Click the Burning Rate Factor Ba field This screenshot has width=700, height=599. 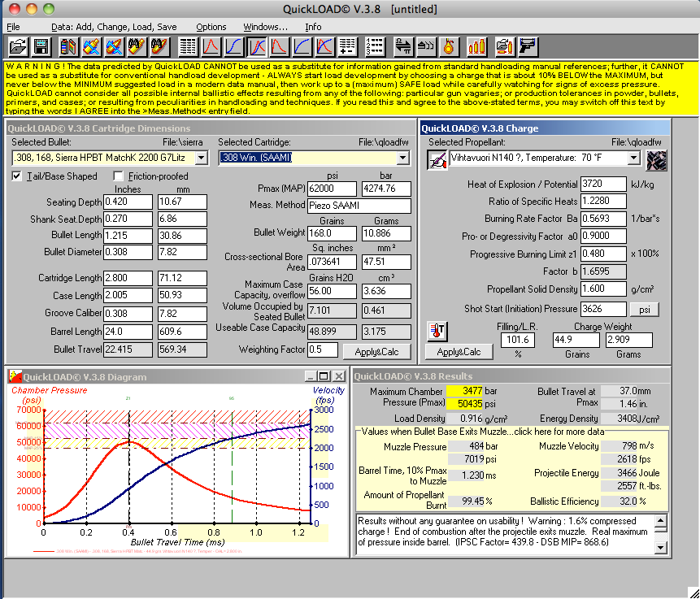coord(603,219)
